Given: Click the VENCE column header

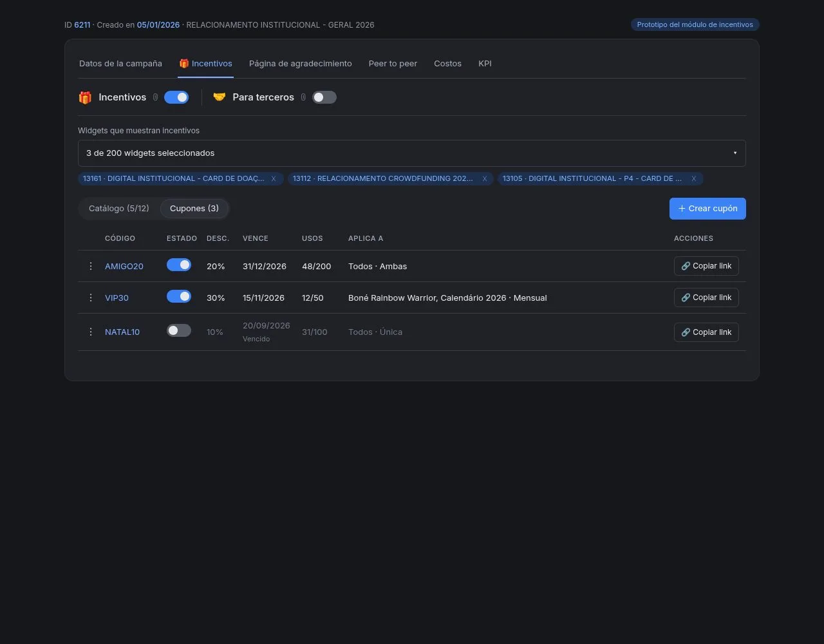Looking at the screenshot, I should click(256, 238).
